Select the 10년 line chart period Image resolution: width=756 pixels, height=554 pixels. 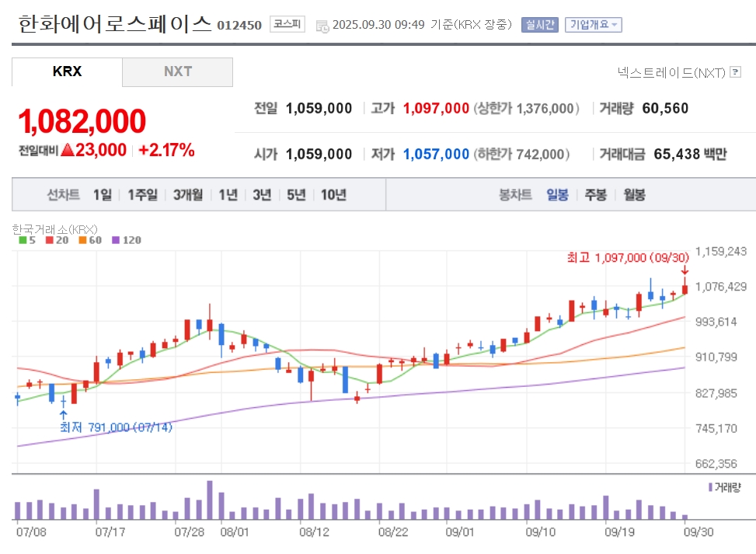333,195
